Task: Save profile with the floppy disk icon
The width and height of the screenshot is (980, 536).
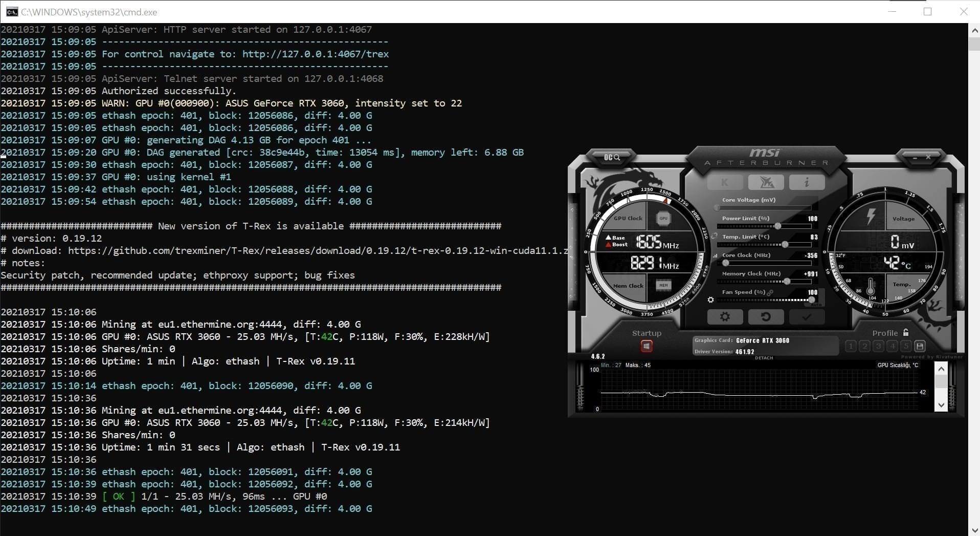Action: click(x=920, y=347)
